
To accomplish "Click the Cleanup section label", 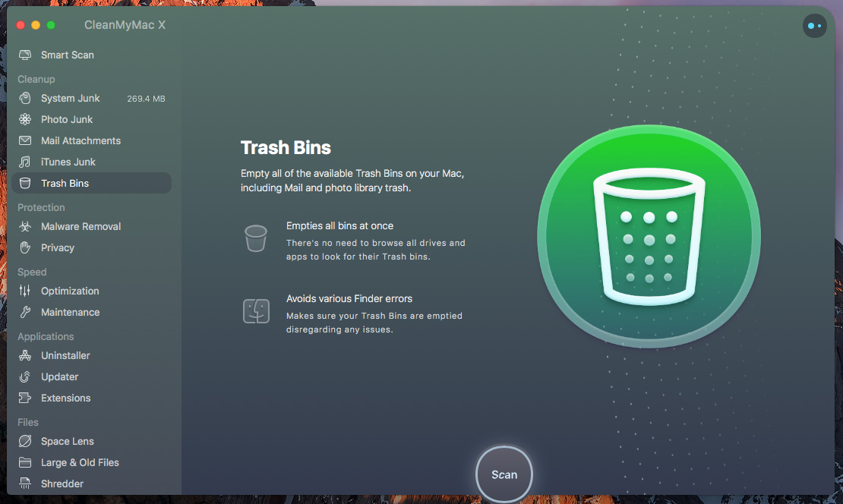I will (x=36, y=79).
